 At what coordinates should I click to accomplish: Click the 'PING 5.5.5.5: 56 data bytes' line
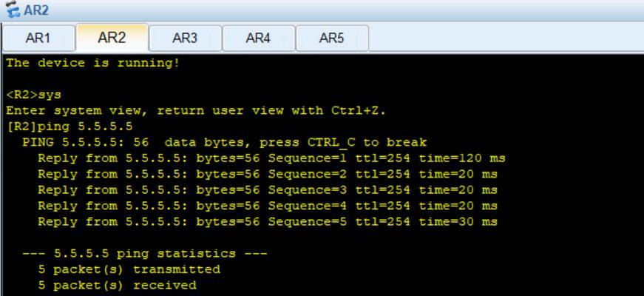pyautogui.click(x=224, y=143)
